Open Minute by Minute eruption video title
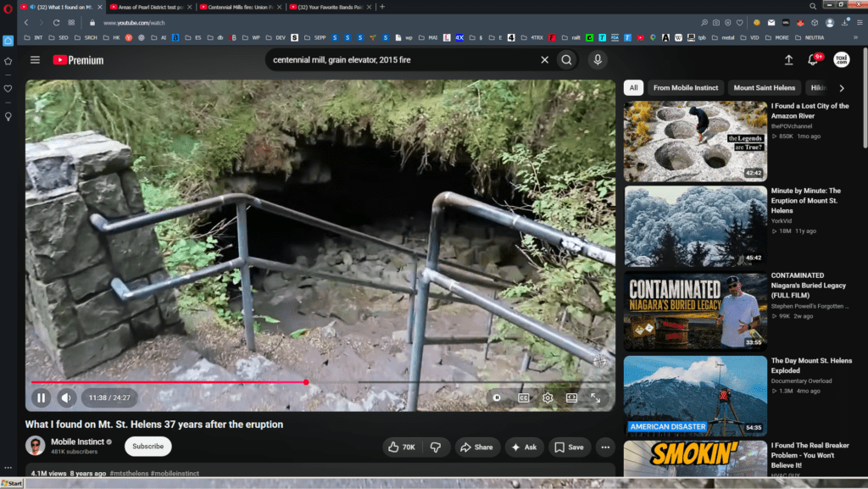The width and height of the screenshot is (868, 489). (805, 200)
